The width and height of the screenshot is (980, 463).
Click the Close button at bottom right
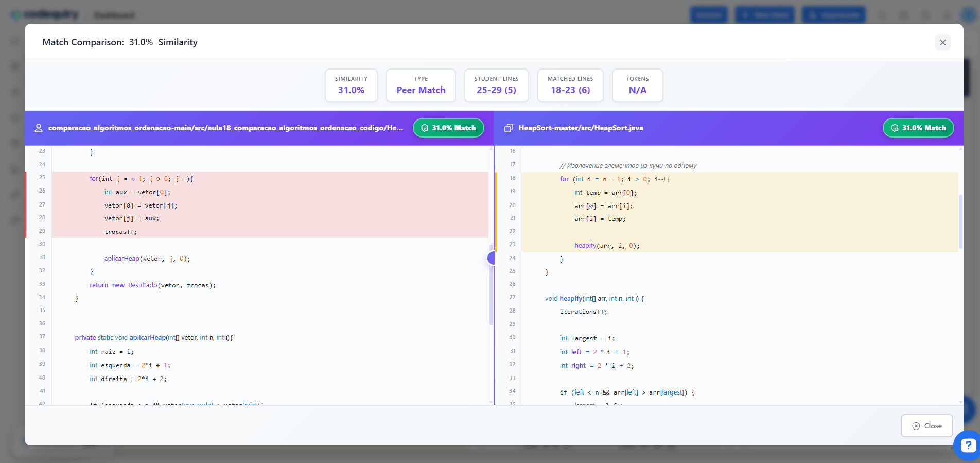[x=926, y=426]
